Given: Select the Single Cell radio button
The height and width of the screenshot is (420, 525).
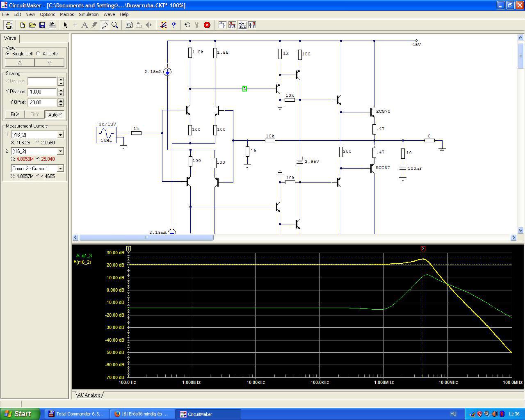Looking at the screenshot, I should click(x=8, y=54).
